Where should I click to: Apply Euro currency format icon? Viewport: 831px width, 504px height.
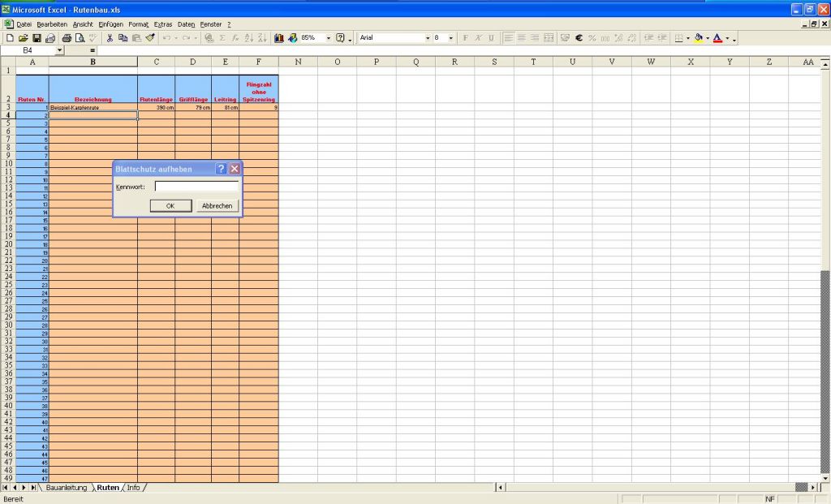[x=579, y=38]
